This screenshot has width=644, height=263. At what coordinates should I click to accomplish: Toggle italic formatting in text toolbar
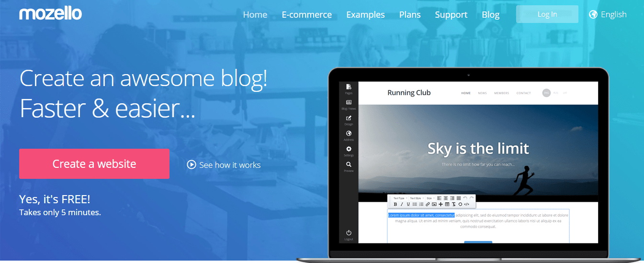pos(402,204)
